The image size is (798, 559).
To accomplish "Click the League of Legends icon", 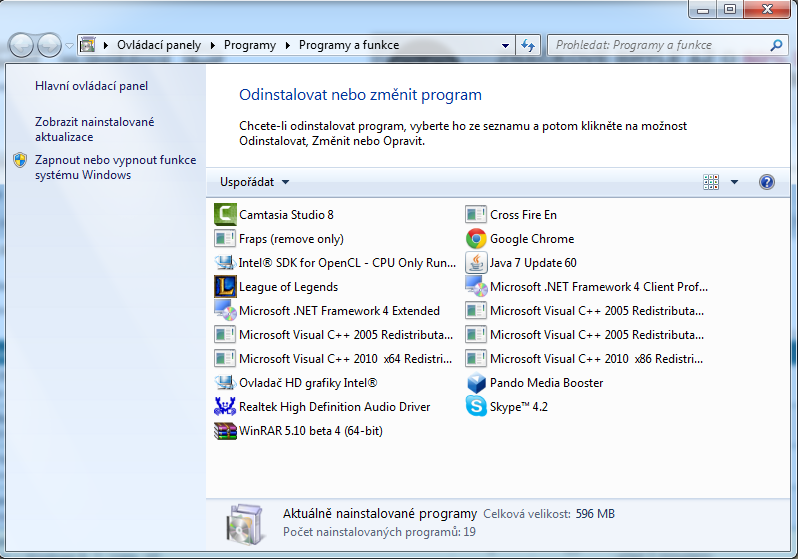I will point(225,286).
